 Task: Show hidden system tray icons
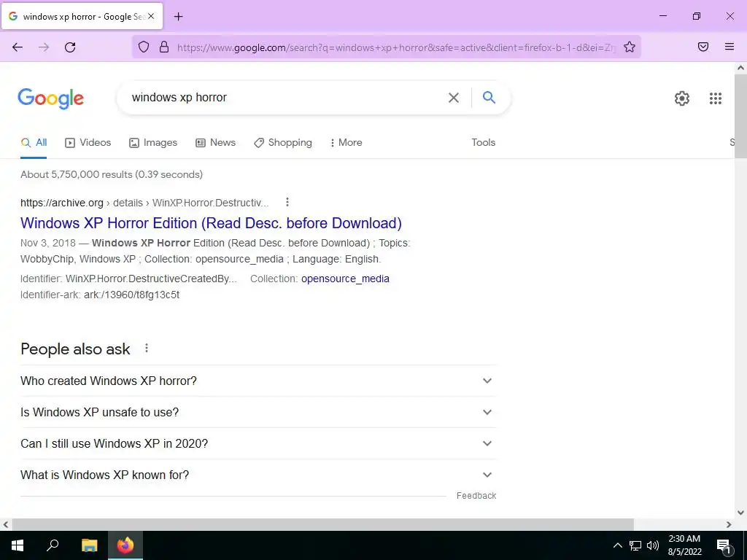point(617,545)
